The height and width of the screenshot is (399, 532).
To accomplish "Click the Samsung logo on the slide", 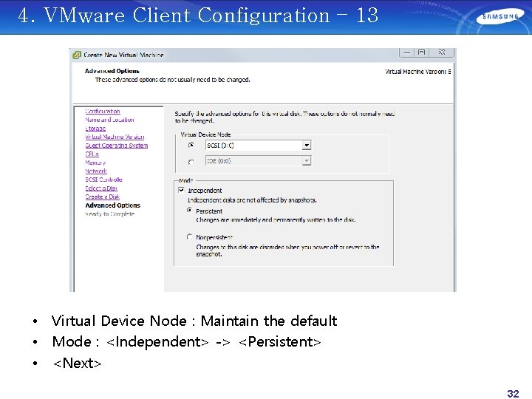I will click(x=500, y=17).
